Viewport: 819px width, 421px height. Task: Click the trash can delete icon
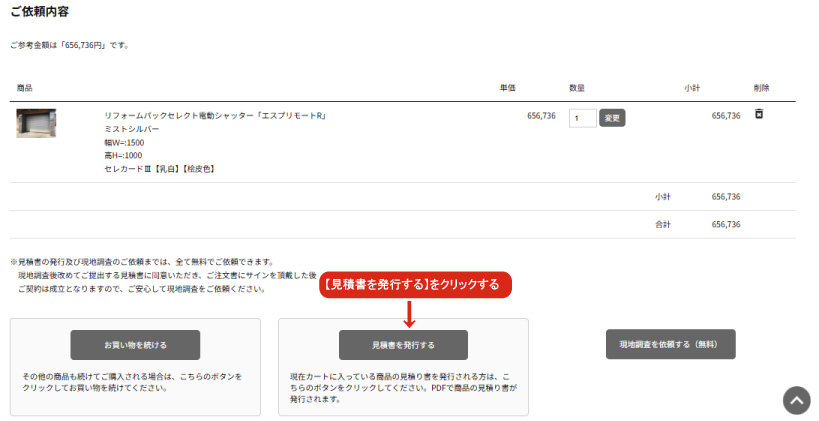758,115
